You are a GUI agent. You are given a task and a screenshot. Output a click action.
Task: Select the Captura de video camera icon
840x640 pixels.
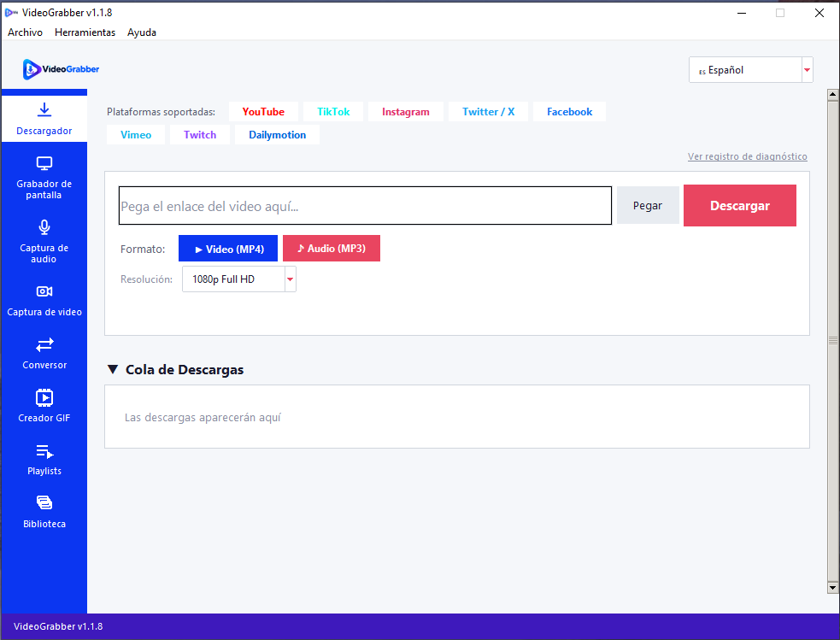[x=44, y=291]
